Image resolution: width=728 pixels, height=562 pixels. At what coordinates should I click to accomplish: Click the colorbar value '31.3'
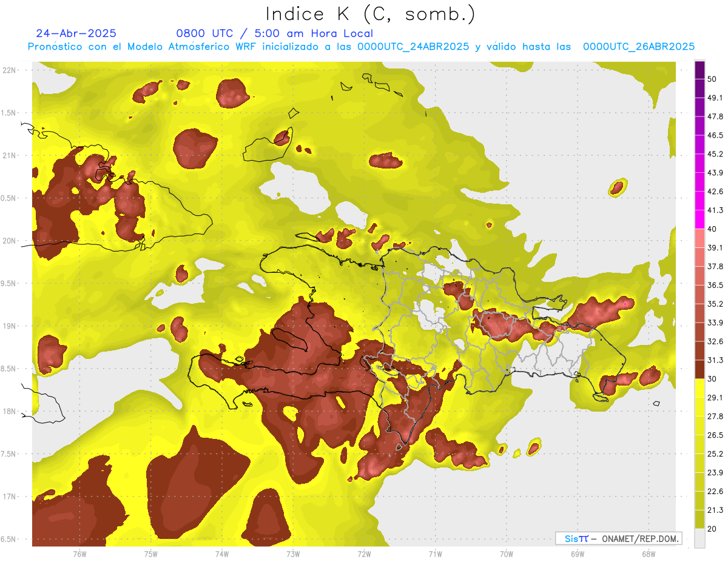click(x=715, y=360)
